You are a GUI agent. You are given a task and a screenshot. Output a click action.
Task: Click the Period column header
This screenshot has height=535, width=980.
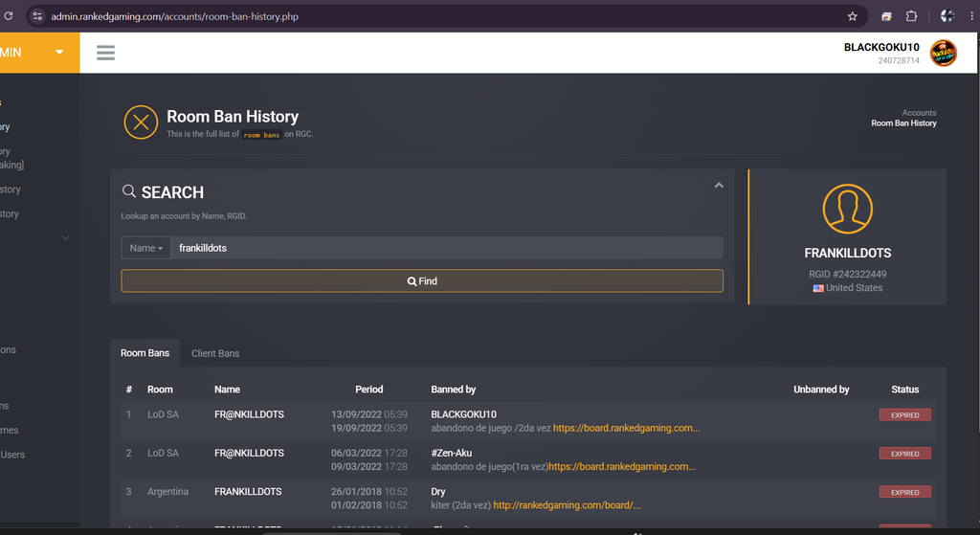pyautogui.click(x=368, y=390)
